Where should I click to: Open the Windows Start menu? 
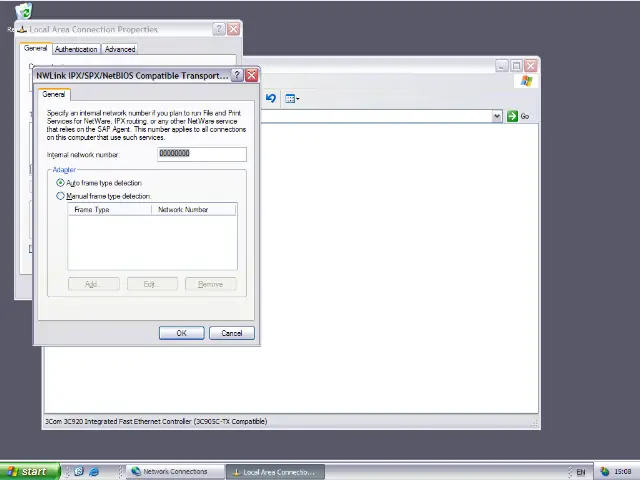[29, 471]
